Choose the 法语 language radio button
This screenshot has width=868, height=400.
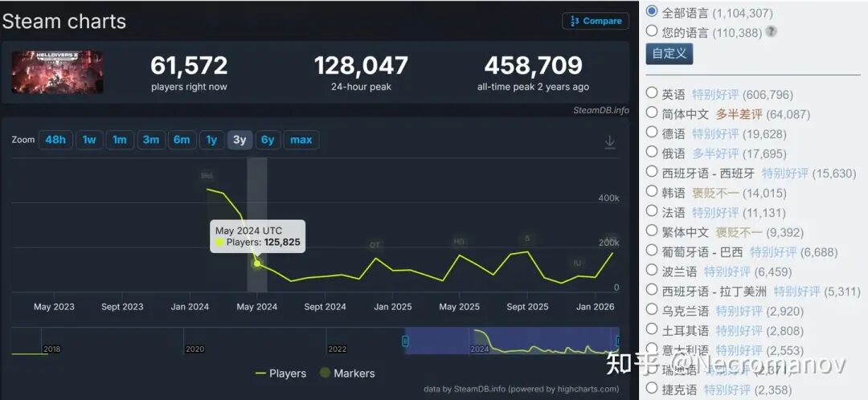[x=652, y=210]
